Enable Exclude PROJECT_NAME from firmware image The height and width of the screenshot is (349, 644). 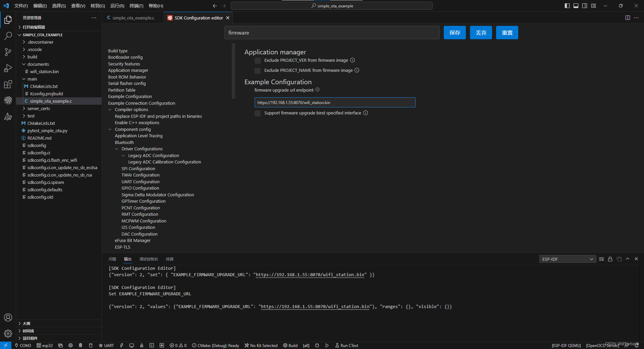[x=258, y=71]
